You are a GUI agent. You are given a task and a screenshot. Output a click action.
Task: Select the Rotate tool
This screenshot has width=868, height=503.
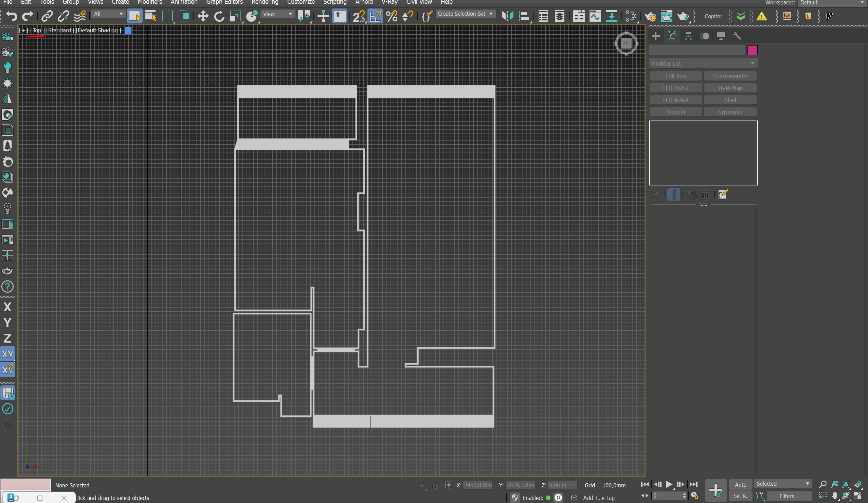click(219, 16)
